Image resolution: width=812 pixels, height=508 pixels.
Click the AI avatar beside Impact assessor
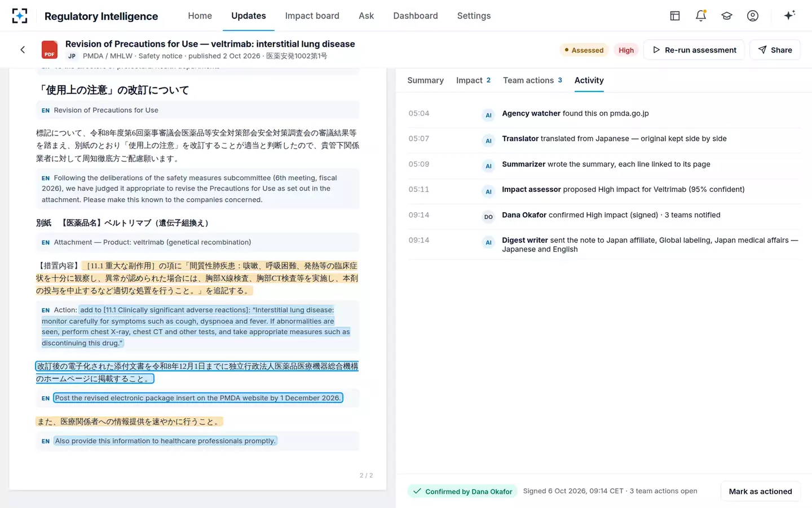coord(488,191)
